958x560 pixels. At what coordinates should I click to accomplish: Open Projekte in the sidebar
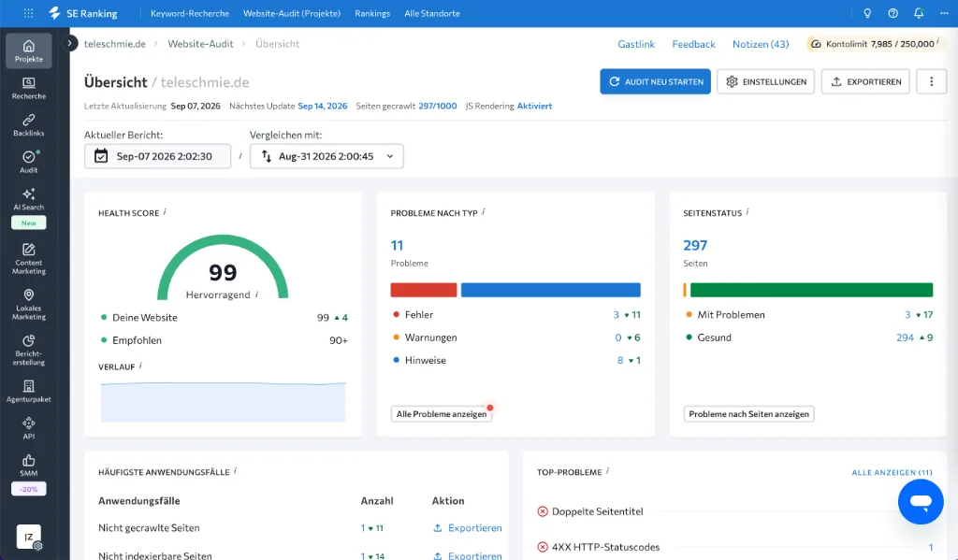(x=29, y=50)
